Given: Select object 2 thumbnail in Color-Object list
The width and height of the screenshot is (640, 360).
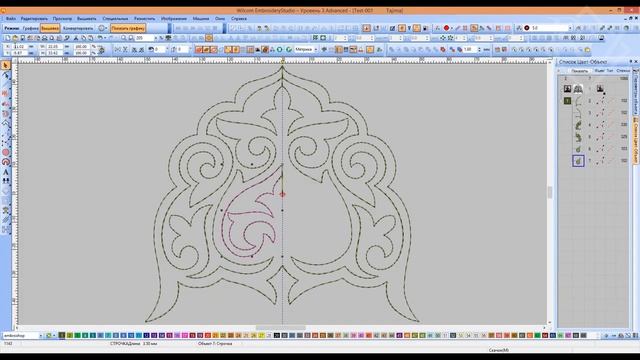Looking at the screenshot, I should 578,101.
